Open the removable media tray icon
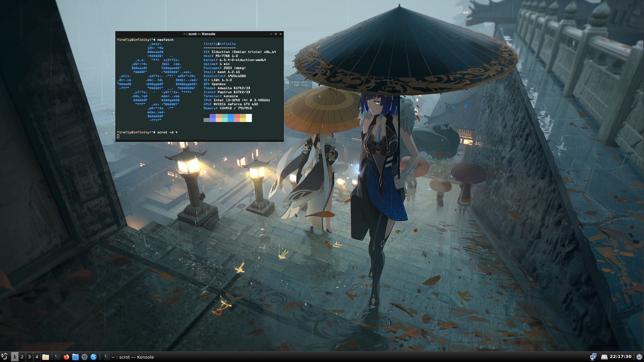Viewport: 644px width, 362px height. (x=604, y=357)
